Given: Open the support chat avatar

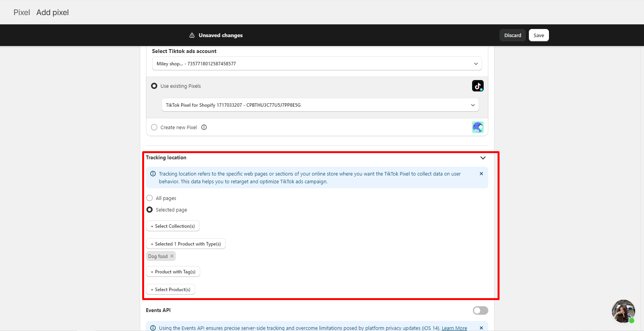Looking at the screenshot, I should point(623,311).
